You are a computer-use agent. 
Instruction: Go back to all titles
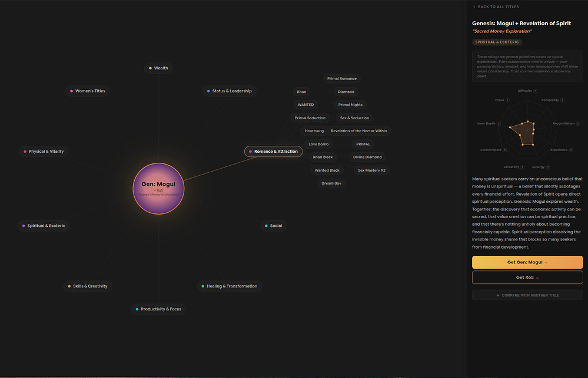496,7
